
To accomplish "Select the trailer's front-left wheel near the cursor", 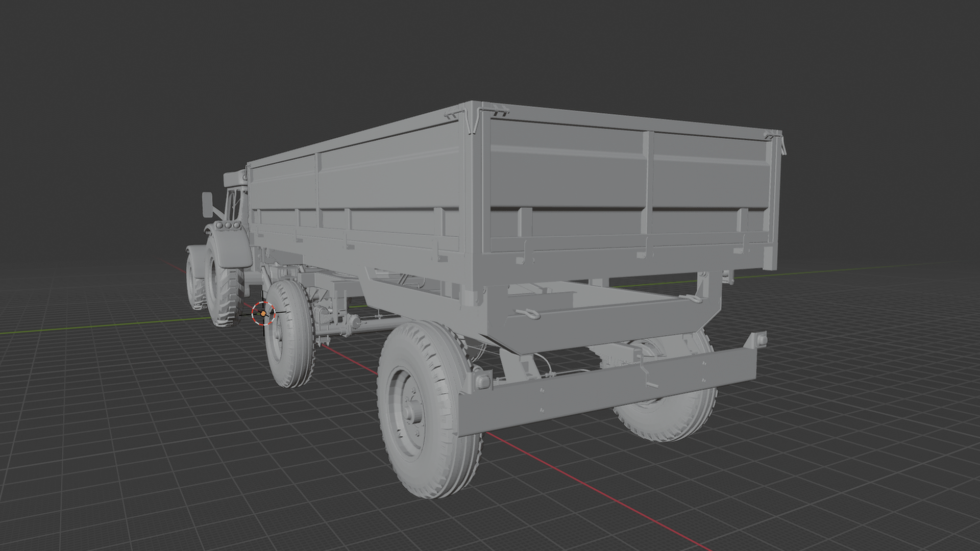I will tap(290, 334).
